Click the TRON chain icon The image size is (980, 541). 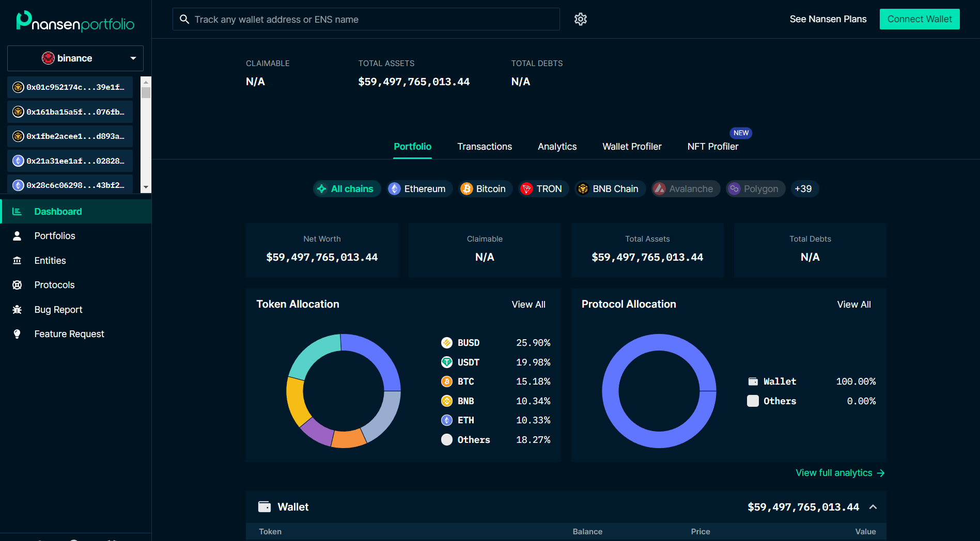(x=526, y=189)
